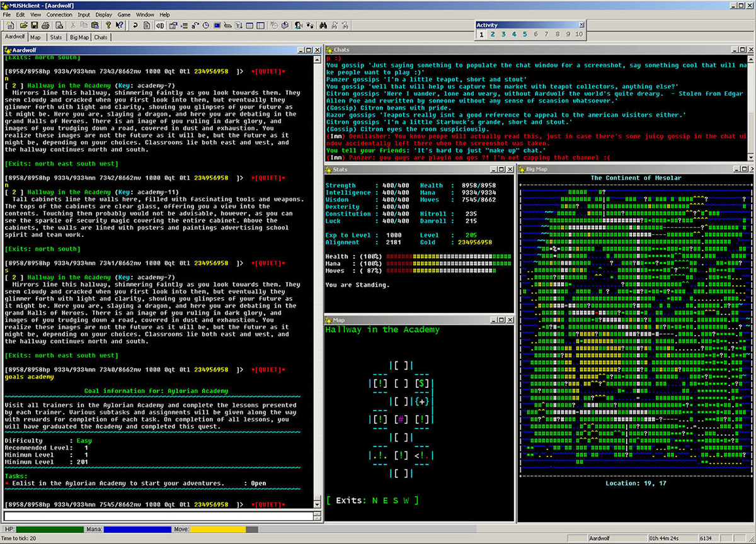The height and width of the screenshot is (544, 756).
Task: Click the Save floppy disk icon
Action: (34, 25)
